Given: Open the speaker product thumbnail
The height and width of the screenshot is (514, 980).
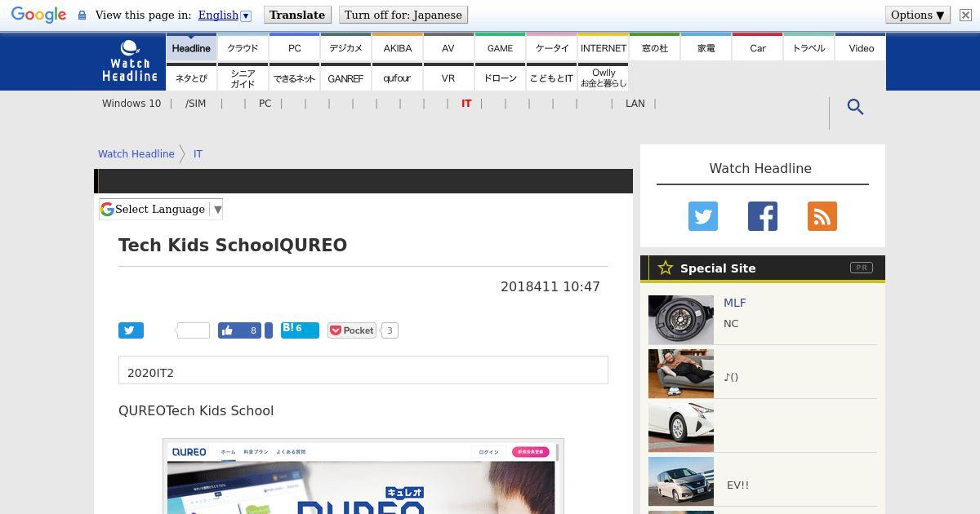Looking at the screenshot, I should pyautogui.click(x=681, y=320).
